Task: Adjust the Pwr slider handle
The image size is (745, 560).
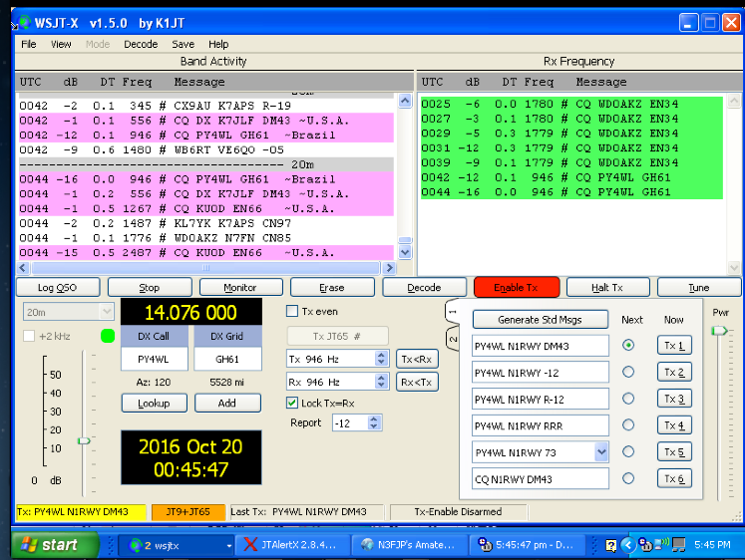Action: click(719, 331)
